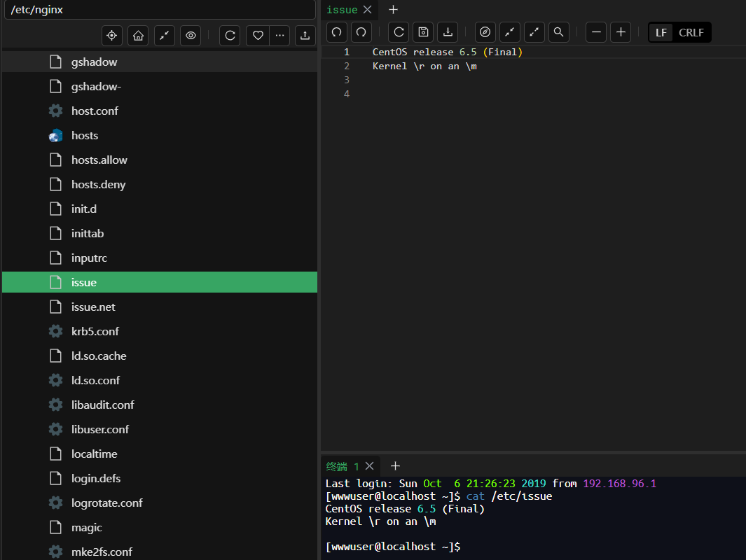
Task: Select the highlighted issue file
Action: (x=160, y=282)
